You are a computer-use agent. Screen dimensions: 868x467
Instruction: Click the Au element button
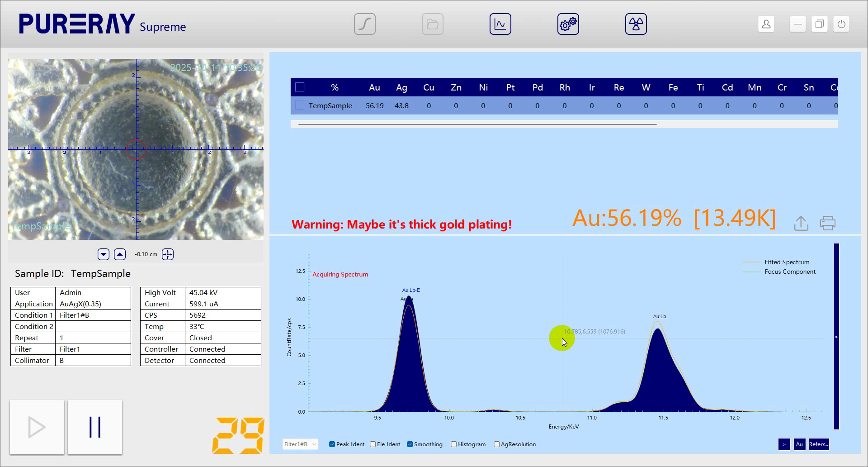click(799, 444)
